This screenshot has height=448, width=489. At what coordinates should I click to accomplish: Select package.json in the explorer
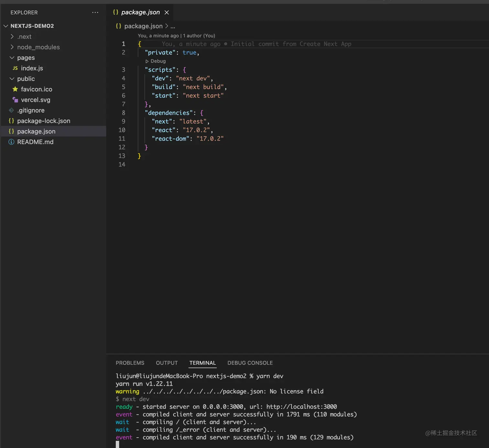tap(36, 131)
